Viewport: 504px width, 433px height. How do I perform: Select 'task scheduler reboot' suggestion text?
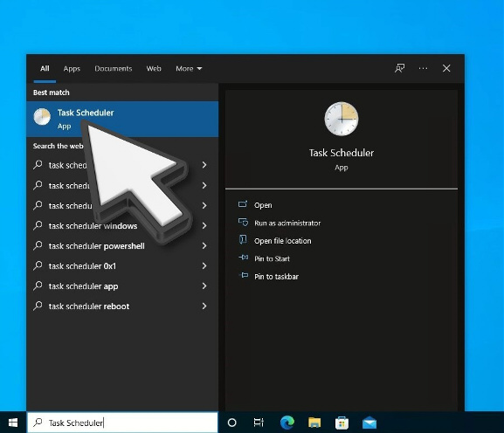coord(89,306)
